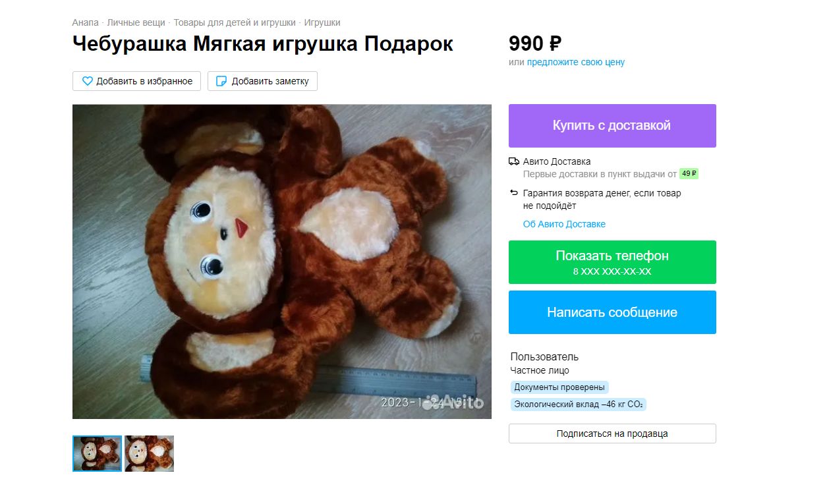Click предложите свою цену link
The image size is (827, 504).
coord(576,62)
